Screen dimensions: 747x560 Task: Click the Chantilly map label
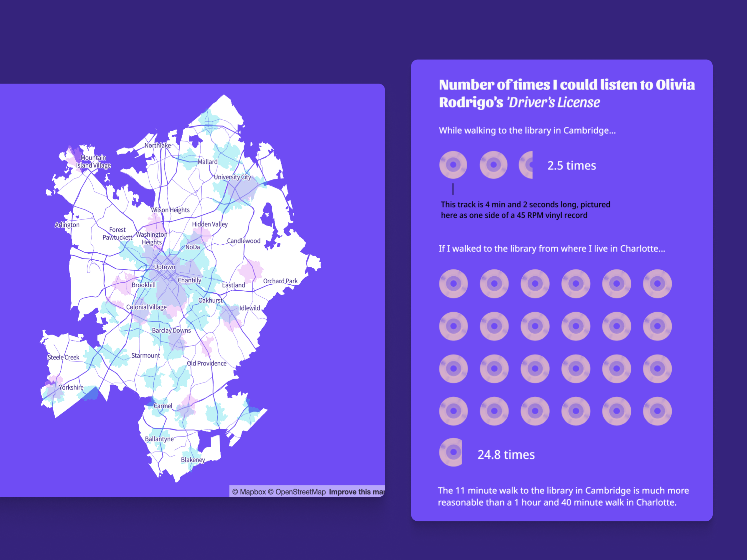tap(189, 281)
